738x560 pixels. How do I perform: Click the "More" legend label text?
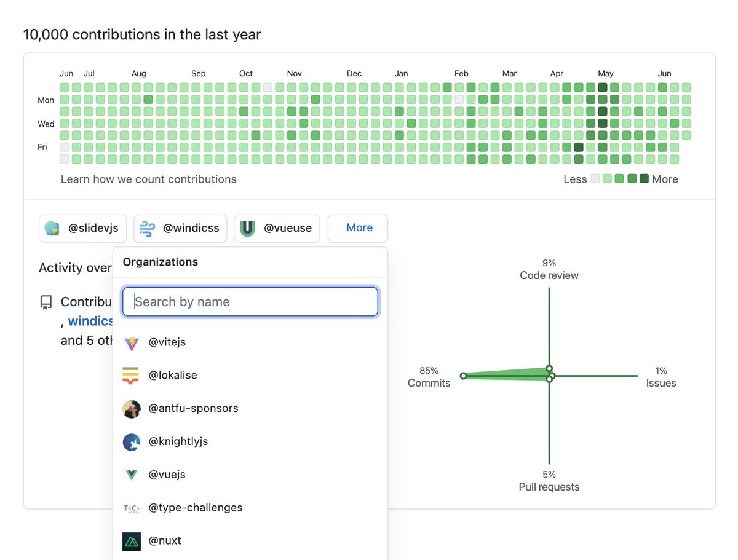pos(665,179)
